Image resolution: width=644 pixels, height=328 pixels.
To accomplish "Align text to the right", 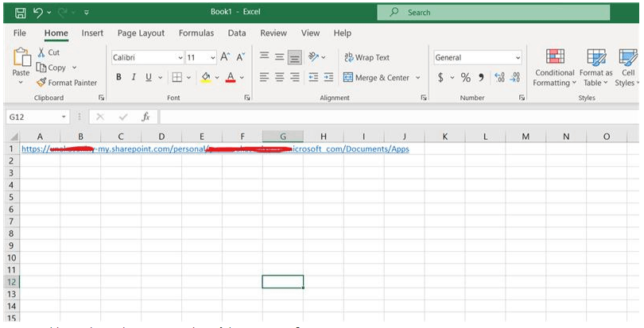I will 294,77.
